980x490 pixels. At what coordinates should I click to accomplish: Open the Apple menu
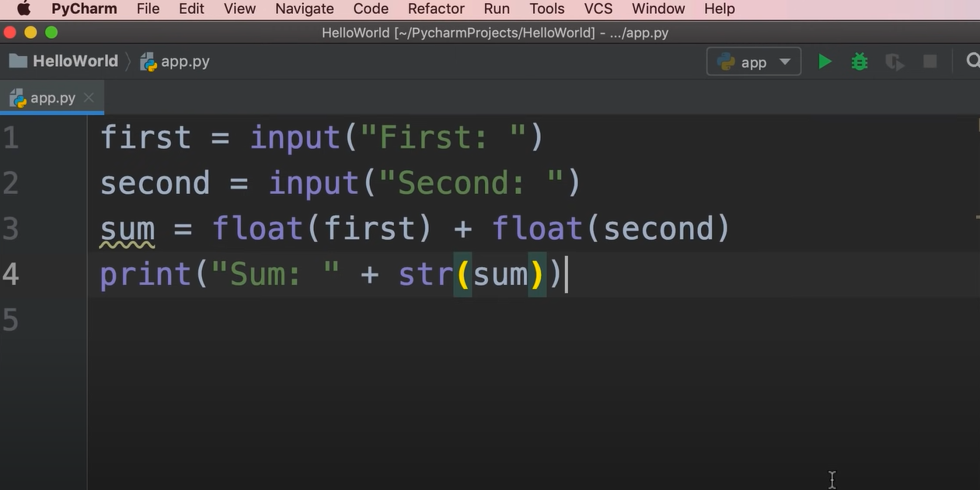coord(23,9)
